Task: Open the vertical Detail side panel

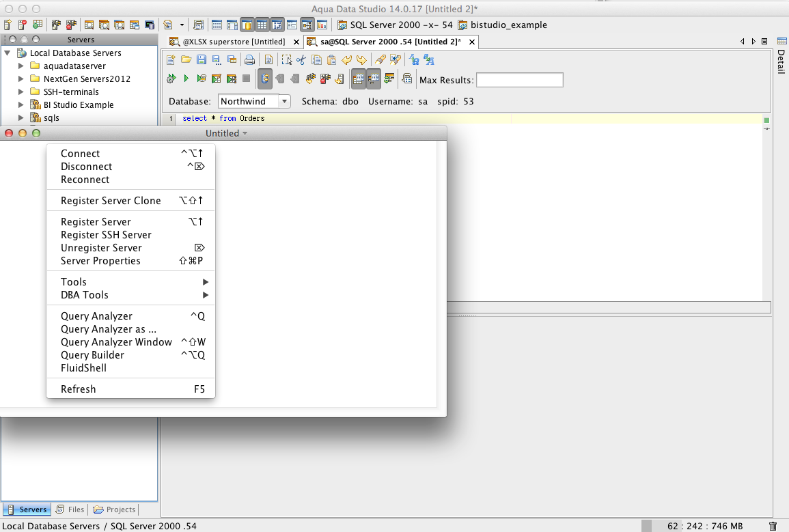Action: pyautogui.click(x=781, y=56)
